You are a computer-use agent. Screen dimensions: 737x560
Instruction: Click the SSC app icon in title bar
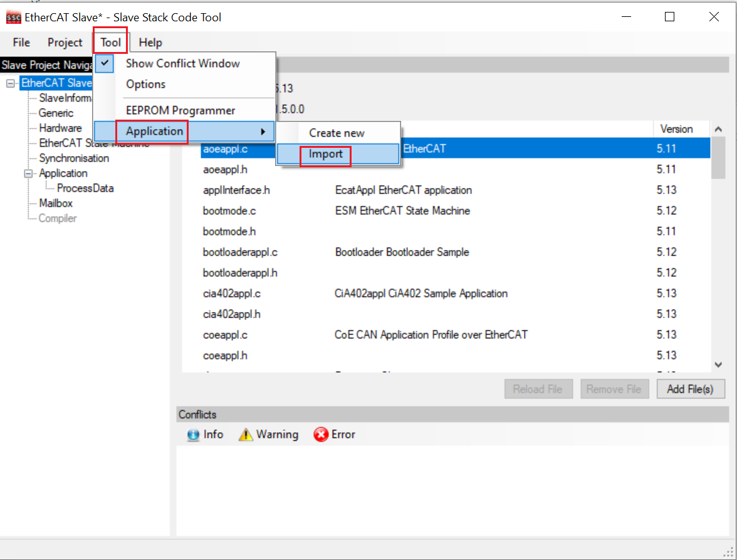[x=13, y=17]
